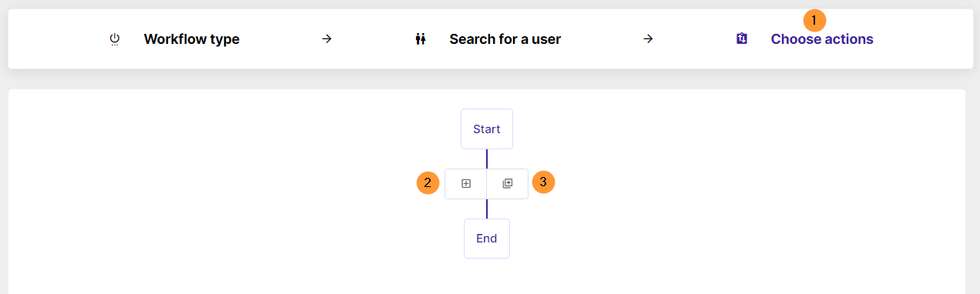Click the arrow after Search for a user
Image resolution: width=980 pixels, height=294 pixels.
648,38
